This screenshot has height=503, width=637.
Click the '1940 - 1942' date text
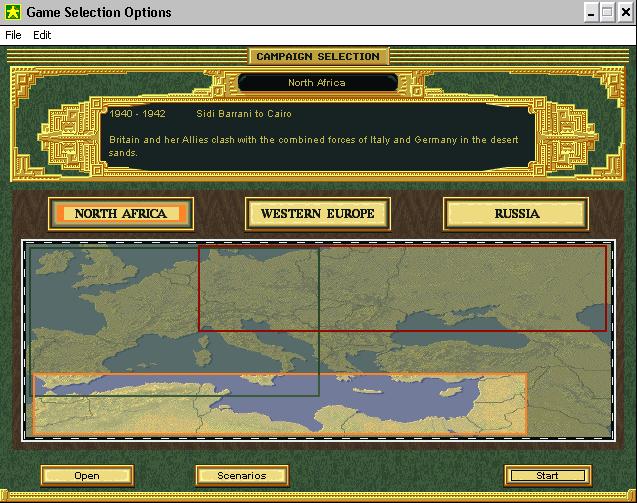click(x=137, y=114)
